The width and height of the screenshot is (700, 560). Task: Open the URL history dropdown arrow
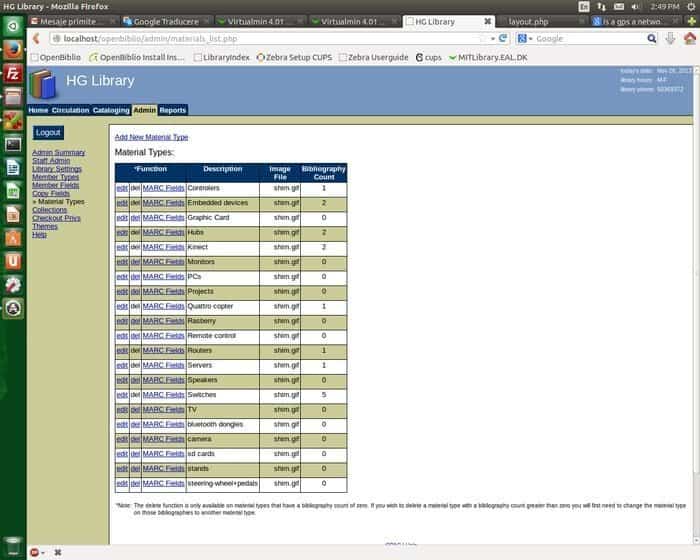tap(493, 39)
